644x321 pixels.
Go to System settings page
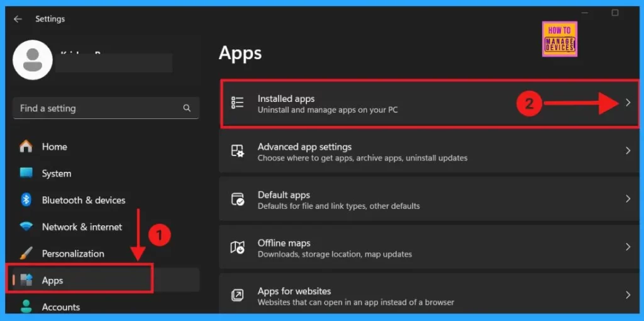[56, 174]
